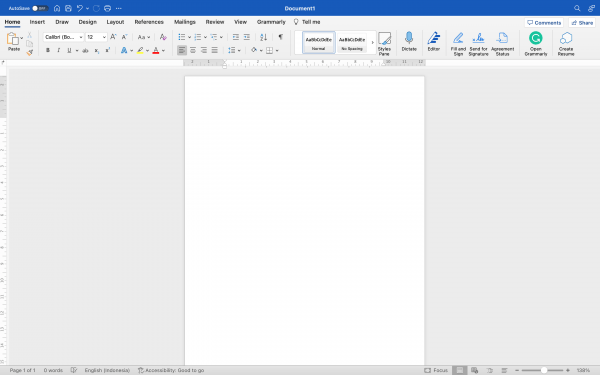The width and height of the screenshot is (600, 375).
Task: Open undo history dropdown arrow
Action: 87,8
